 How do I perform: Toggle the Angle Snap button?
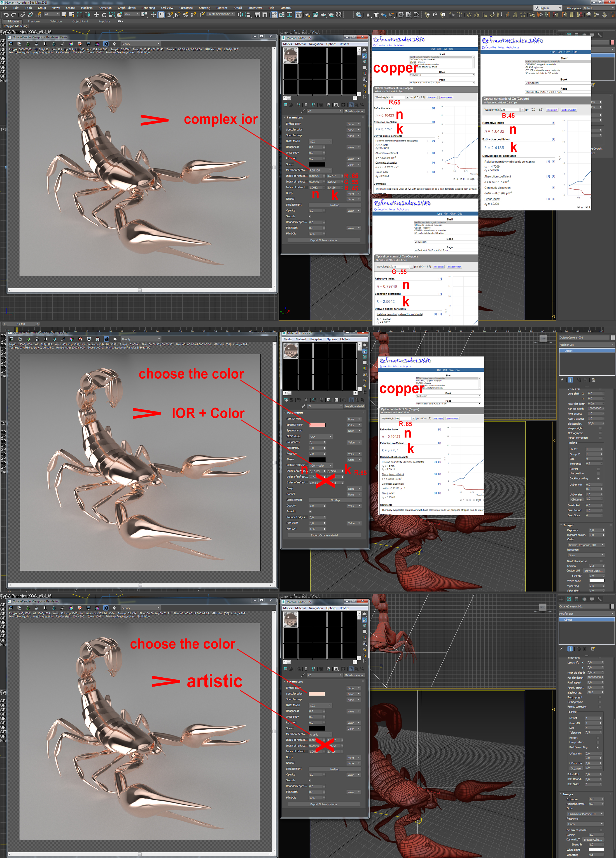(x=177, y=15)
